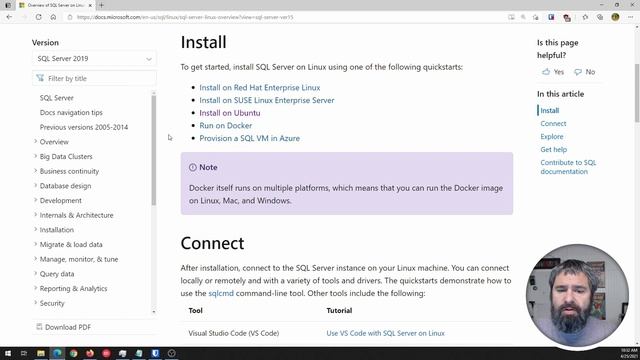Image resolution: width=640 pixels, height=360 pixels.
Task: Expand the Manage, monitor, & tune node
Action: [x=36, y=259]
